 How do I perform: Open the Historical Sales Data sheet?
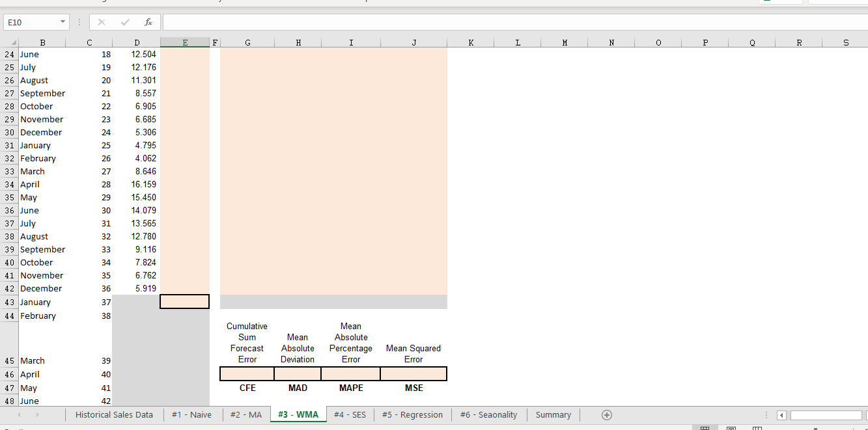coord(114,414)
